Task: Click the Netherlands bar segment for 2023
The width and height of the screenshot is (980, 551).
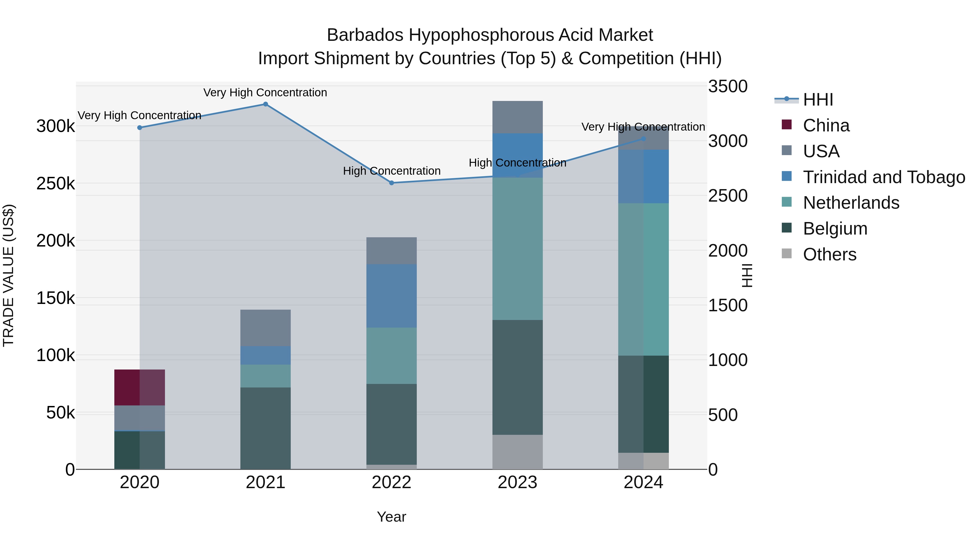Action: pos(517,249)
